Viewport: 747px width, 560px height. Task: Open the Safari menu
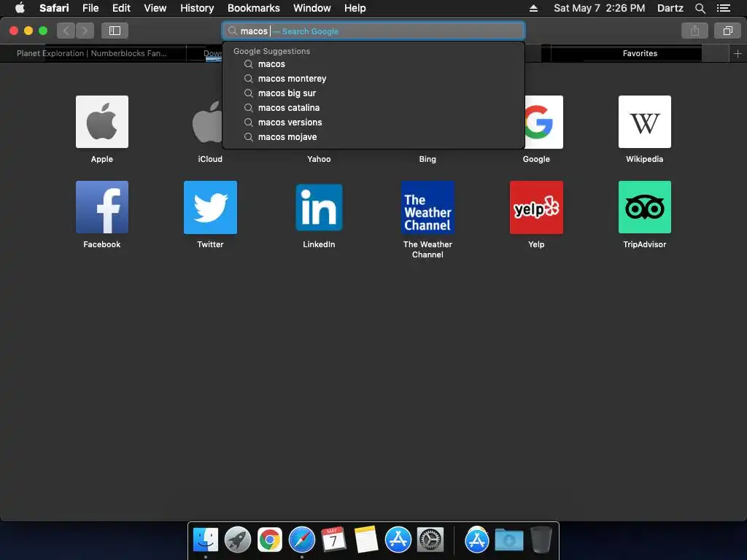pos(54,8)
